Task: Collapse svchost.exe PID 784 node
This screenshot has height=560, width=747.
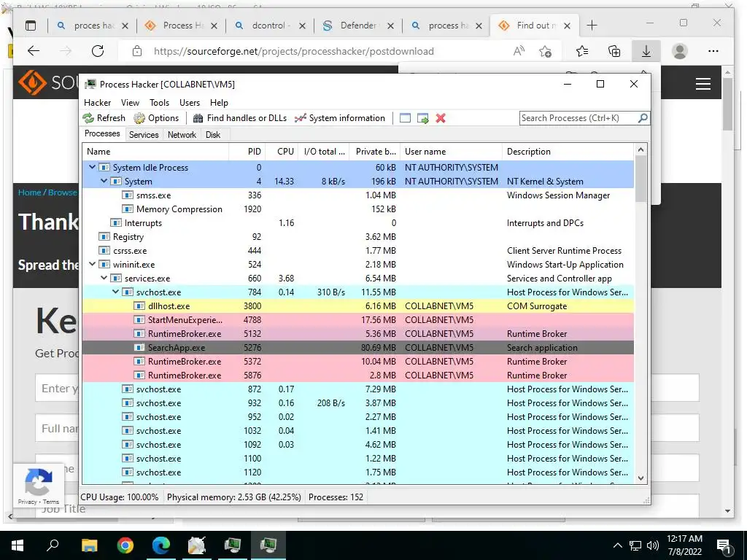Action: [x=116, y=292]
